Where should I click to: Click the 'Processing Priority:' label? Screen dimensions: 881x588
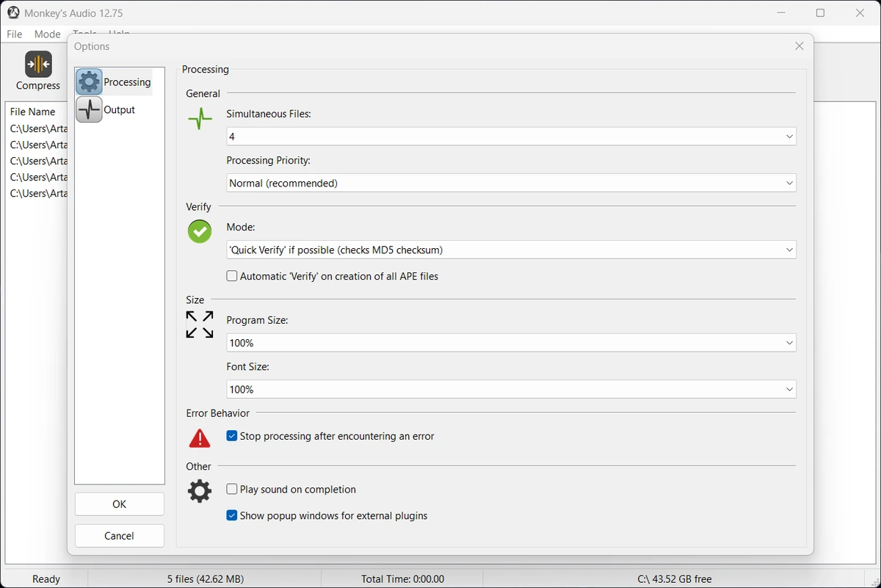(269, 160)
